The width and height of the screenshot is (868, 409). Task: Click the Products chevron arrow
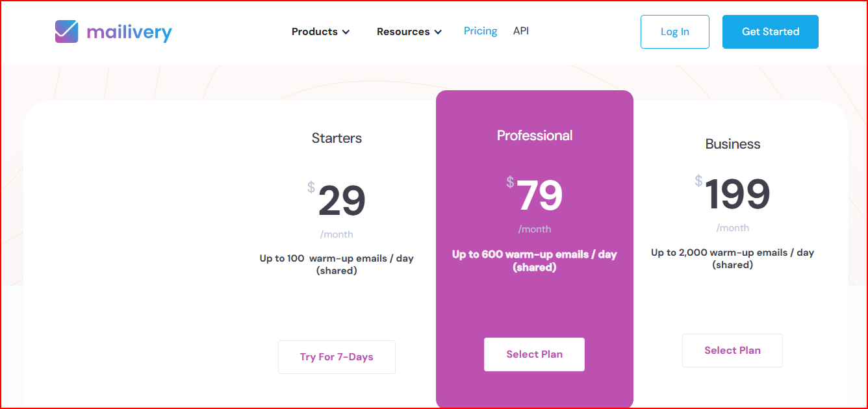(347, 32)
